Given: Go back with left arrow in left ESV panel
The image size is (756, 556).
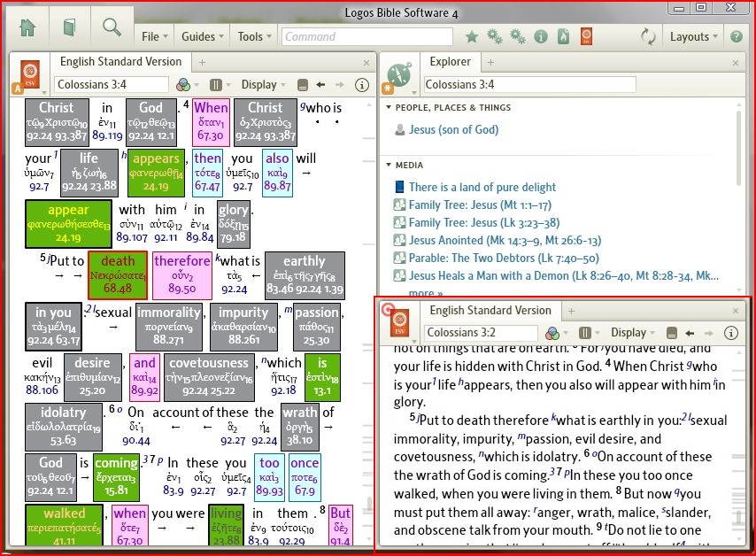Looking at the screenshot, I should [320, 85].
